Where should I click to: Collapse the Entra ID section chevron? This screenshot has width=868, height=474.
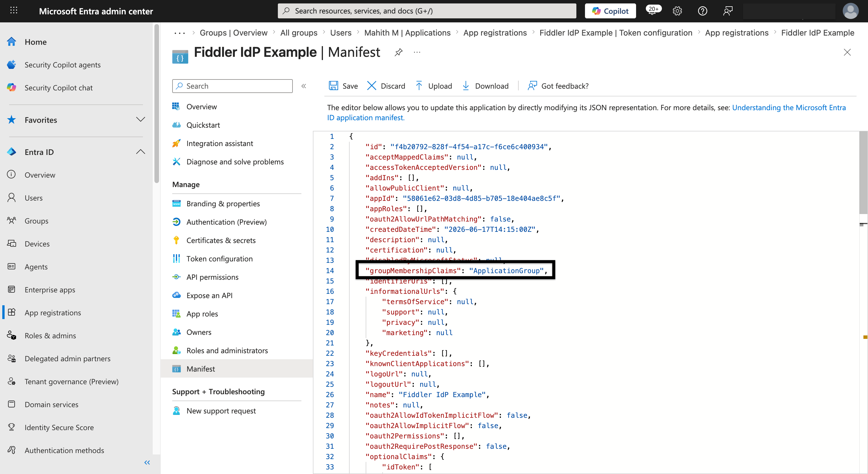coord(141,151)
